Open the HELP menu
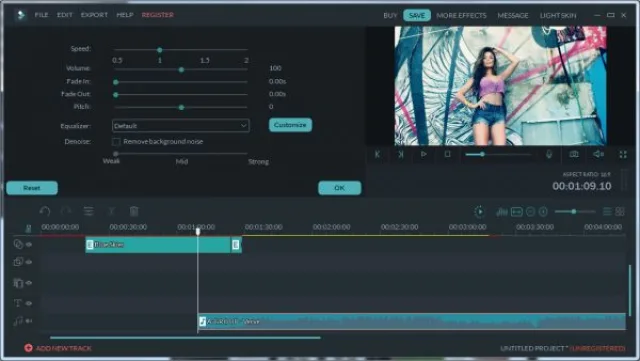This screenshot has height=361, width=640. pyautogui.click(x=125, y=15)
